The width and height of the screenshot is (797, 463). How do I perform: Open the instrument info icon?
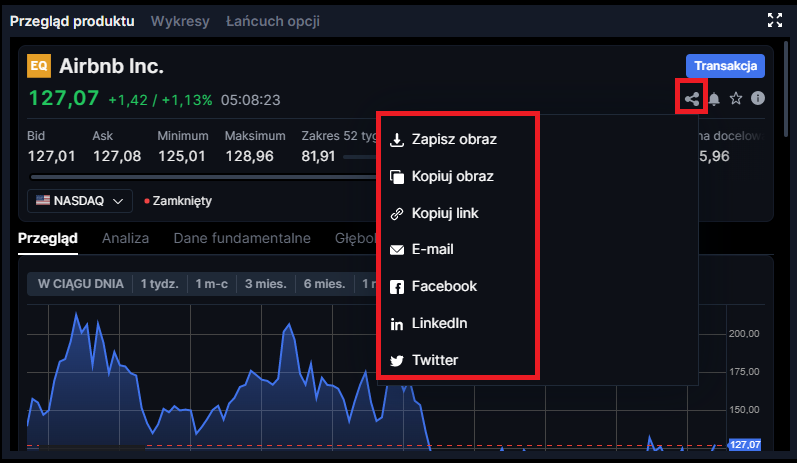pyautogui.click(x=757, y=98)
